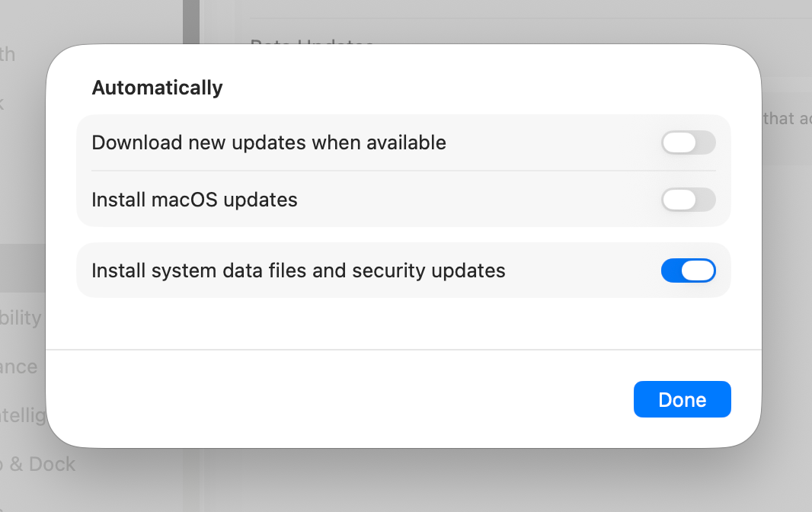The width and height of the screenshot is (812, 512).
Task: Disable Install system data files and security updates
Action: coord(688,270)
